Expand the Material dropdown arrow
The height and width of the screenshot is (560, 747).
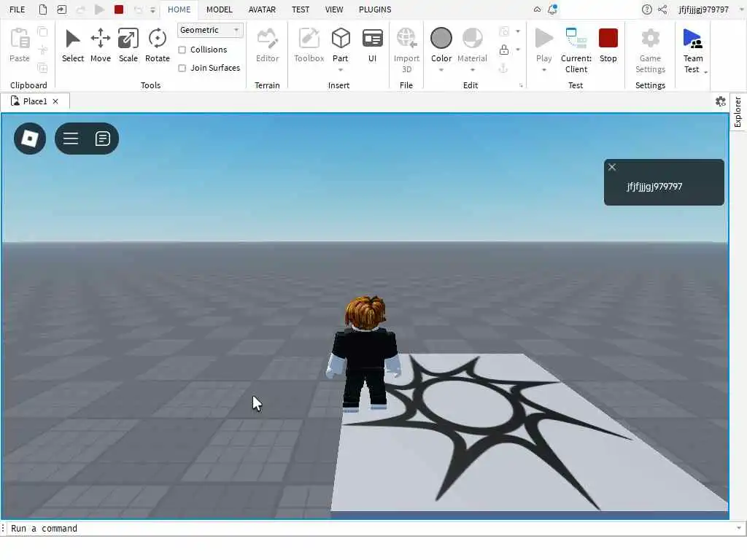[473, 70]
